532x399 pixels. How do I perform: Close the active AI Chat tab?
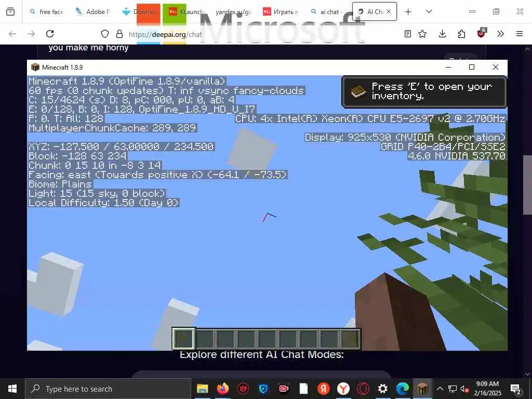coord(389,11)
